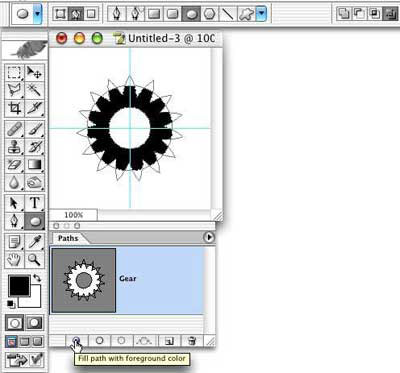Load path as a selection
The width and height of the screenshot is (400, 373).
pyautogui.click(x=121, y=341)
